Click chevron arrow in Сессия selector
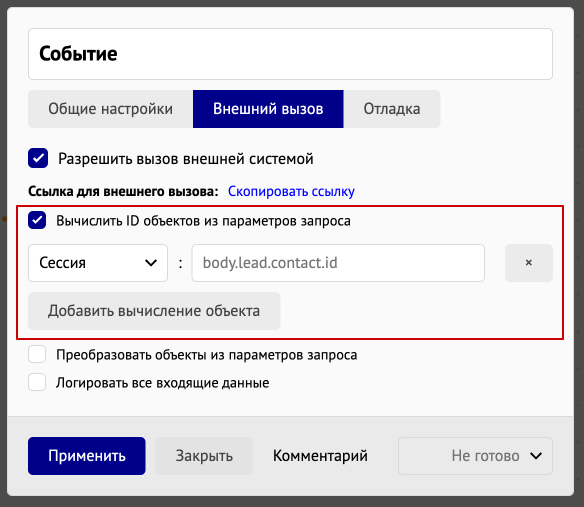 [151, 263]
